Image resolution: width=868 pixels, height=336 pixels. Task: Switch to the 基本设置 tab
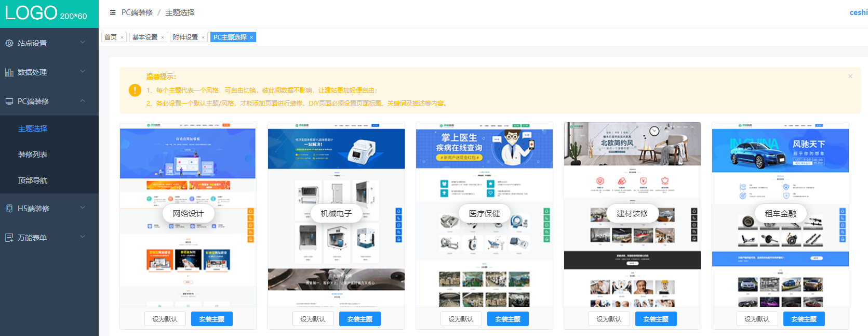[x=144, y=37]
